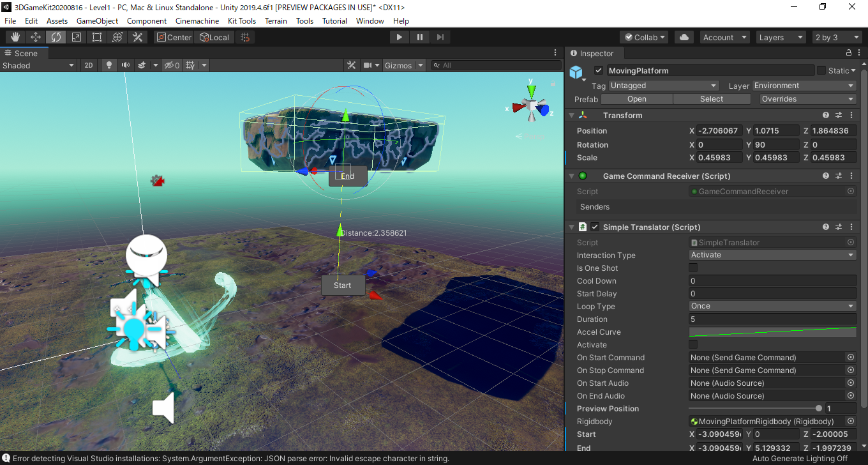Click the Pause button
The width and height of the screenshot is (868, 465).
(x=419, y=37)
